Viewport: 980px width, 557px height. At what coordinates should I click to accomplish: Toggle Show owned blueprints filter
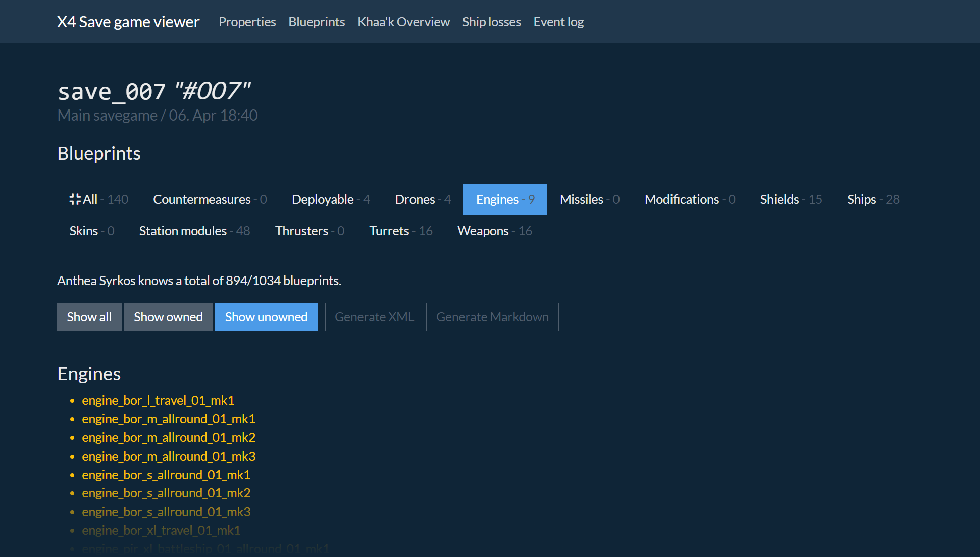(168, 317)
